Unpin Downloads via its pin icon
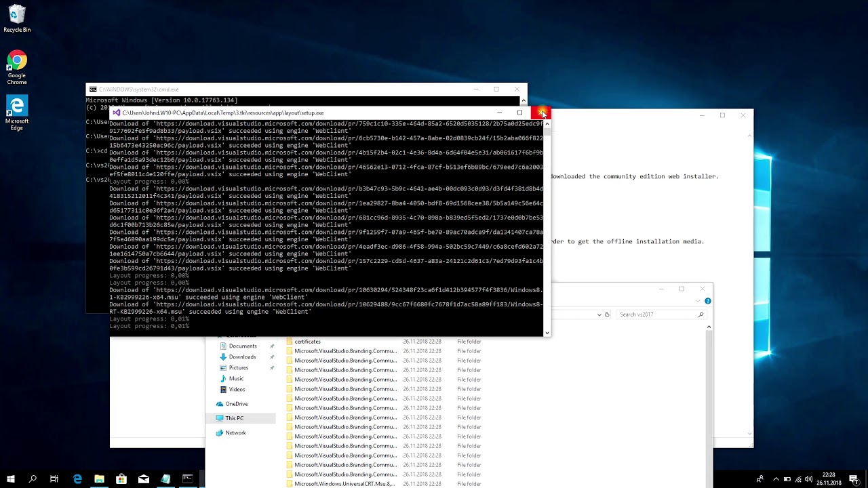868x488 pixels. pyautogui.click(x=272, y=357)
